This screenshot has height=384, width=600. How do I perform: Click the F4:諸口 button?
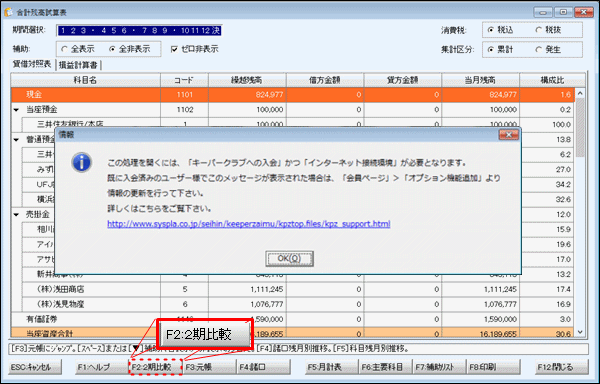tap(264, 367)
